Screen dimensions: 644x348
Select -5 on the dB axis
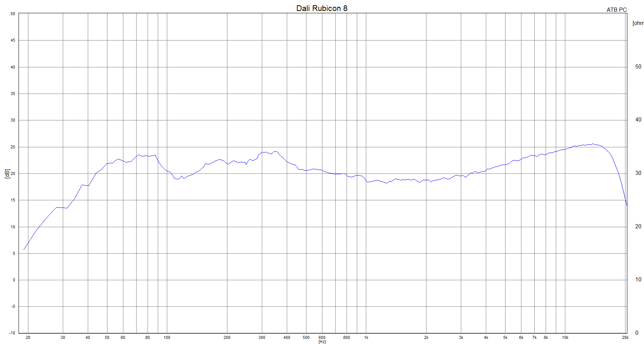[13, 306]
